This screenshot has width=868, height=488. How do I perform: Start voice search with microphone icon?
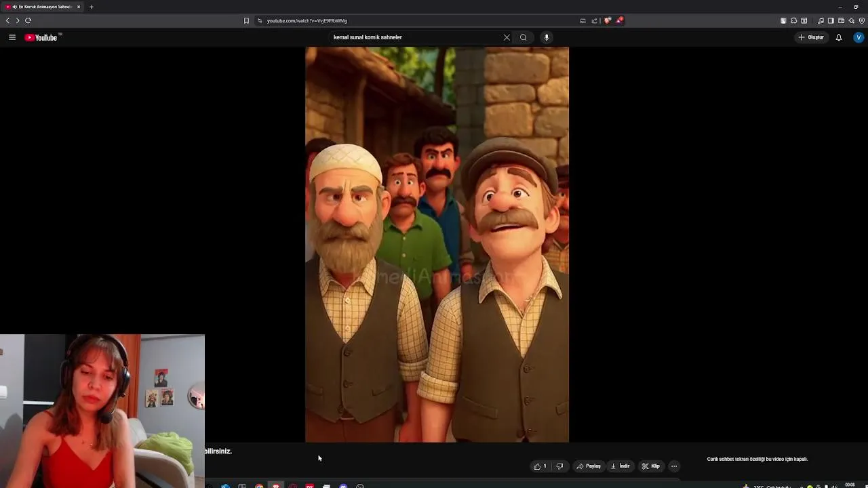(547, 37)
